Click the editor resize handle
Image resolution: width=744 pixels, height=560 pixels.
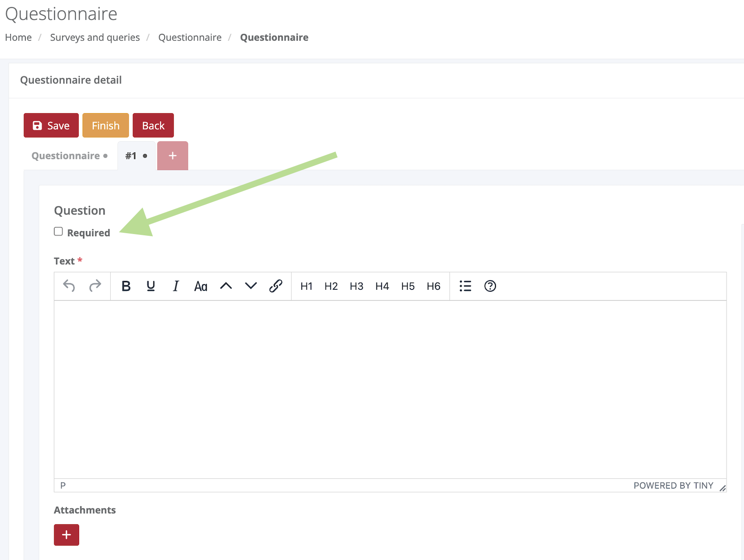[x=722, y=488]
